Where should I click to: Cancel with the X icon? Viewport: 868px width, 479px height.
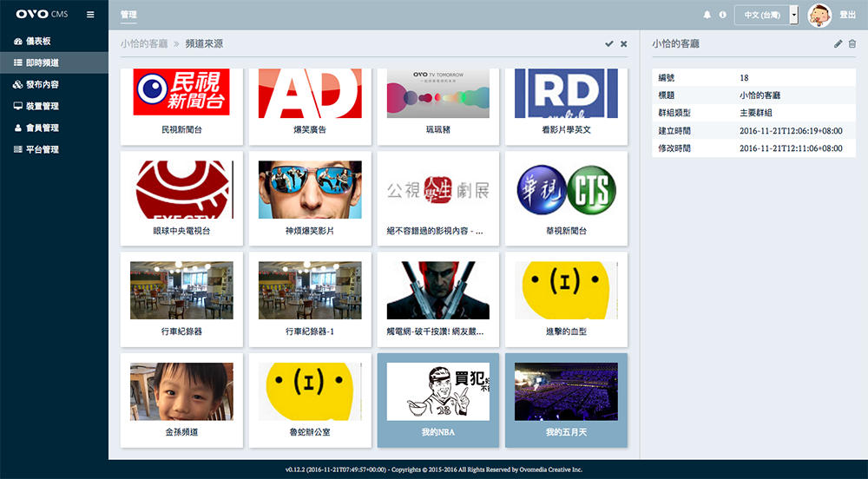click(623, 43)
